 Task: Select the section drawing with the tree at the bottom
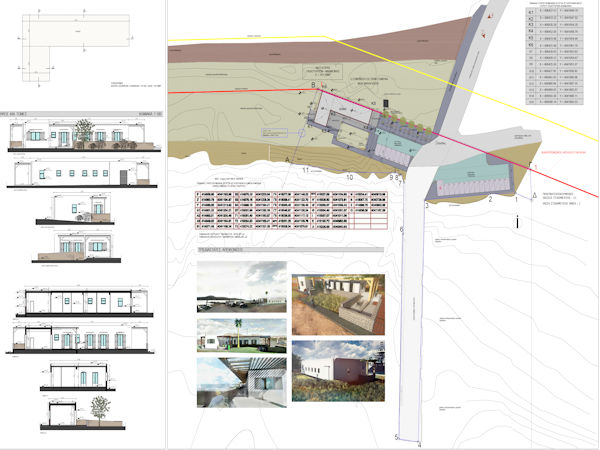[x=83, y=413]
